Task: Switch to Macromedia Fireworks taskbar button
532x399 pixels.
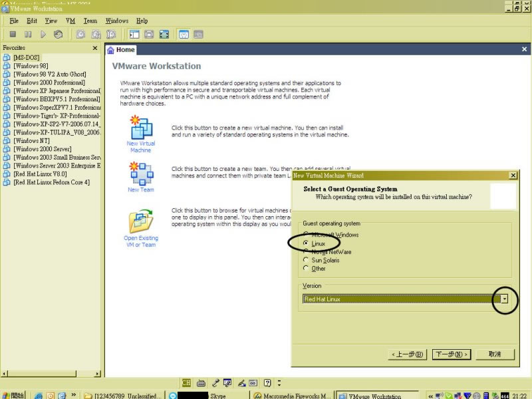Action: (x=293, y=396)
